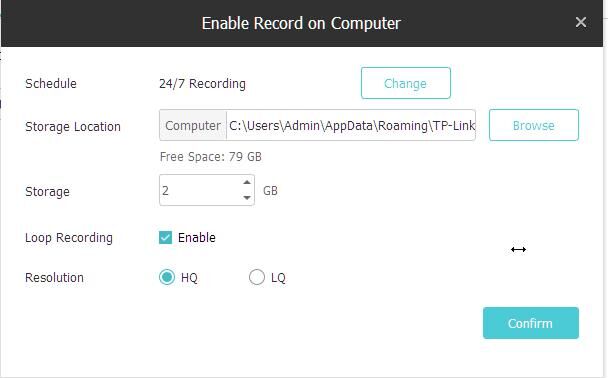Click the Computer prefix in storage location
Image resolution: width=608 pixels, height=378 pixels.
point(193,125)
